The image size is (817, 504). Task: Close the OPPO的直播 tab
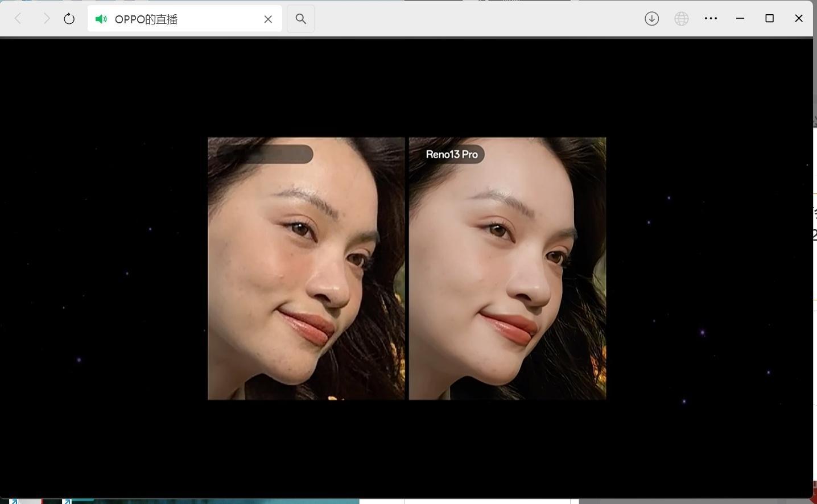point(268,19)
